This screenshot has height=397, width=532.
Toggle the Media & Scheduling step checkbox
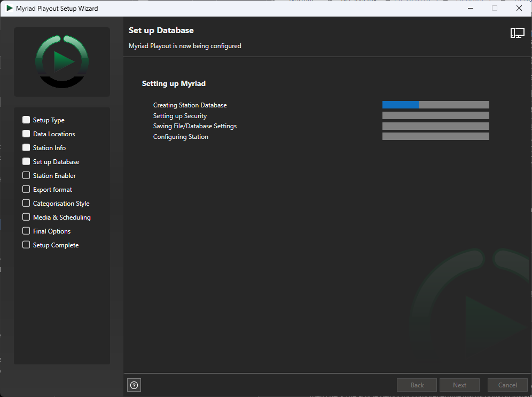coord(26,217)
